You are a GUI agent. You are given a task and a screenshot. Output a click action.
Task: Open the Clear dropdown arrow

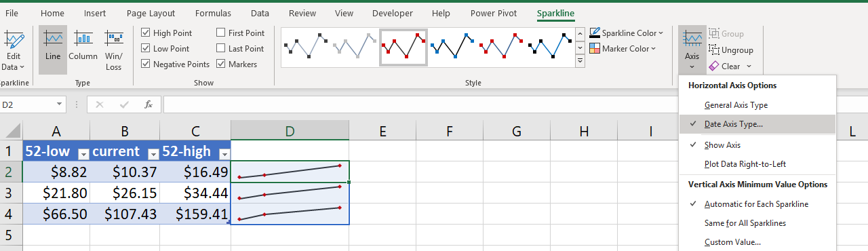[x=749, y=66]
